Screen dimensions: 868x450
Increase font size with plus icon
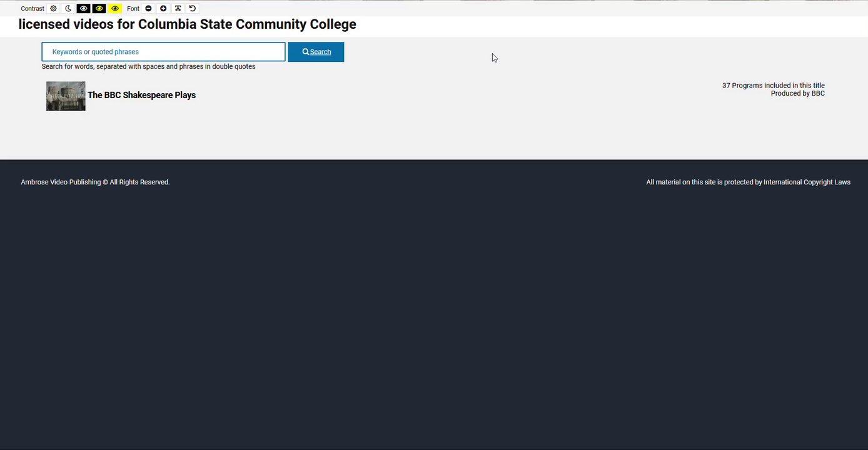pos(163,9)
